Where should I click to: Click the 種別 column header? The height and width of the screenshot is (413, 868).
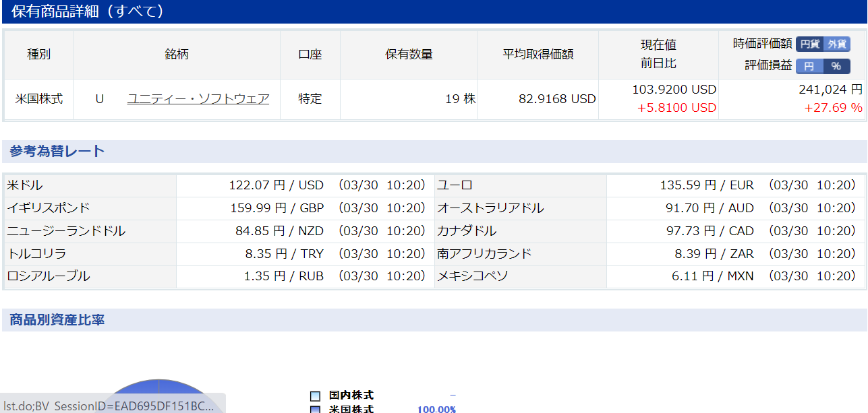39,55
